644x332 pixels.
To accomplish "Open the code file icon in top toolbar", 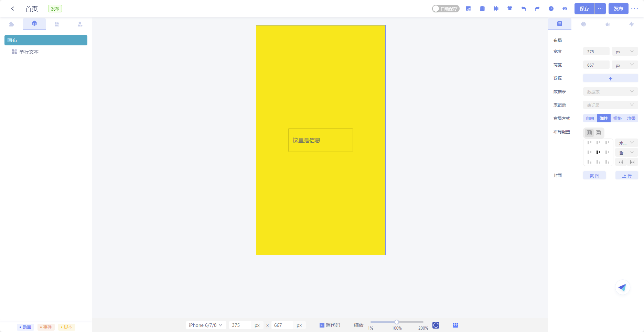I will coord(469,9).
